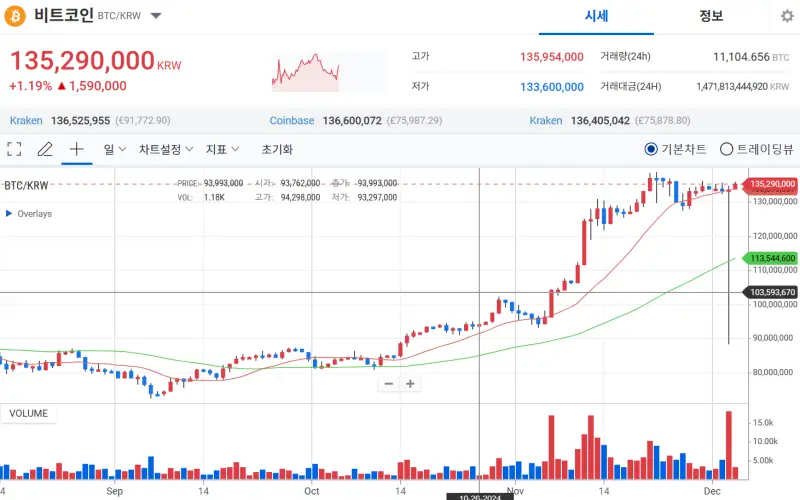800x500 pixels.
Task: Click the Dec label on time axis
Action: click(x=712, y=491)
